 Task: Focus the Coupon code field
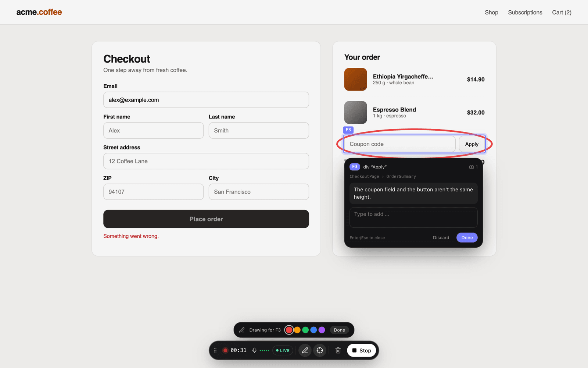click(x=400, y=144)
